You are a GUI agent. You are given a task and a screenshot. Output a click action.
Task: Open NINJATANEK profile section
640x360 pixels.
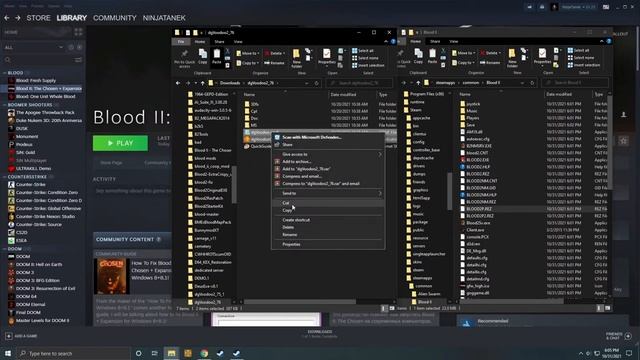tap(164, 18)
